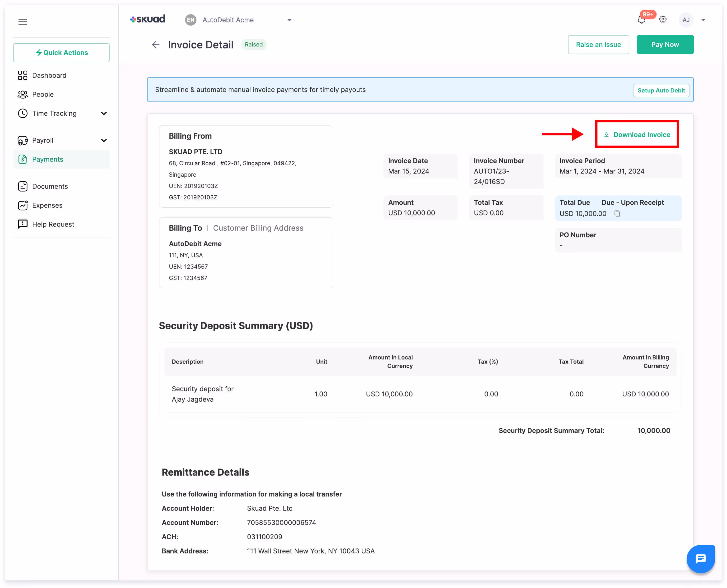The width and height of the screenshot is (727, 588).
Task: Select Payments in sidebar
Action: 47,160
